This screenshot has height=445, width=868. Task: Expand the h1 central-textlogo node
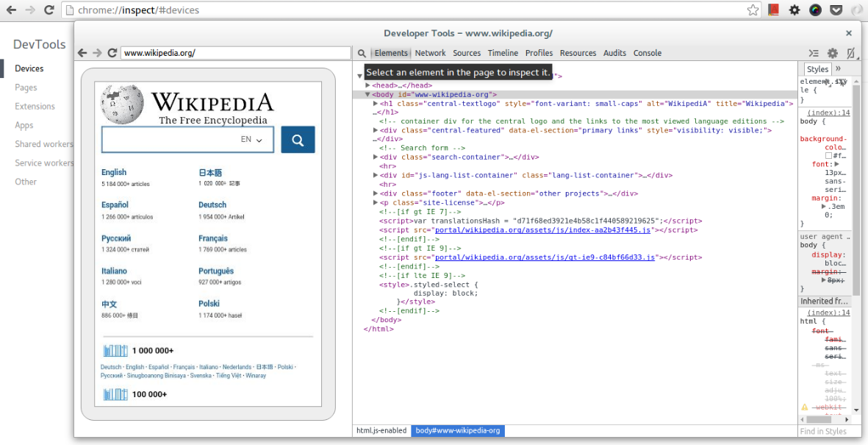click(x=376, y=104)
